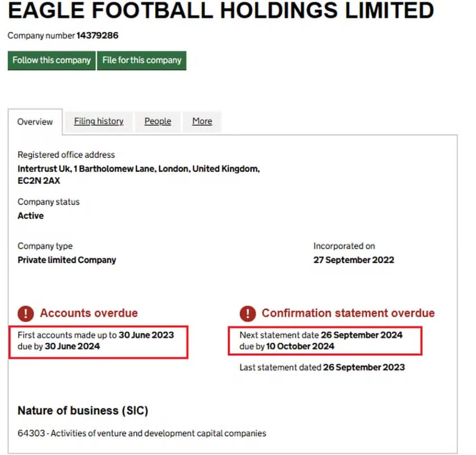Click the Confirmation statement overdue heading
Screen dimensions: 476x455
(348, 313)
